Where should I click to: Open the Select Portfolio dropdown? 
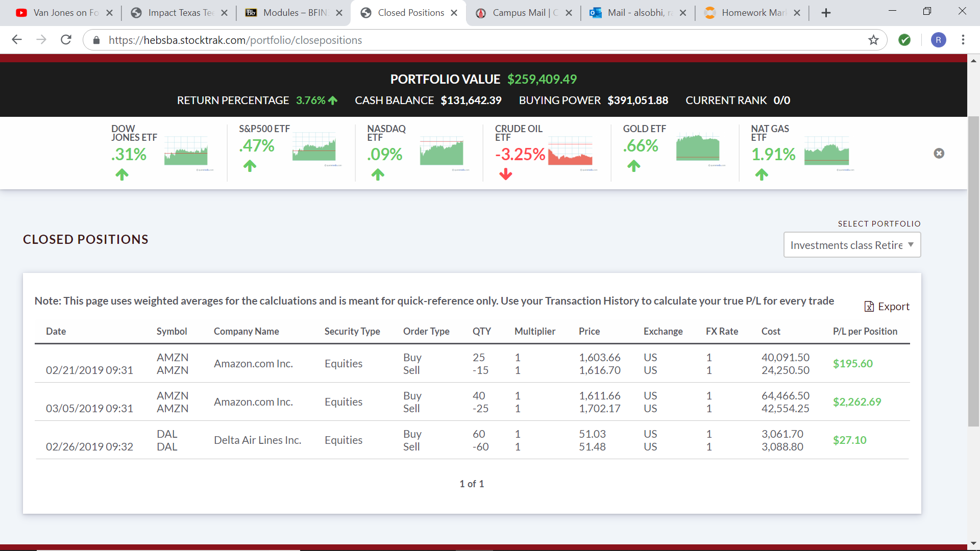pyautogui.click(x=852, y=245)
